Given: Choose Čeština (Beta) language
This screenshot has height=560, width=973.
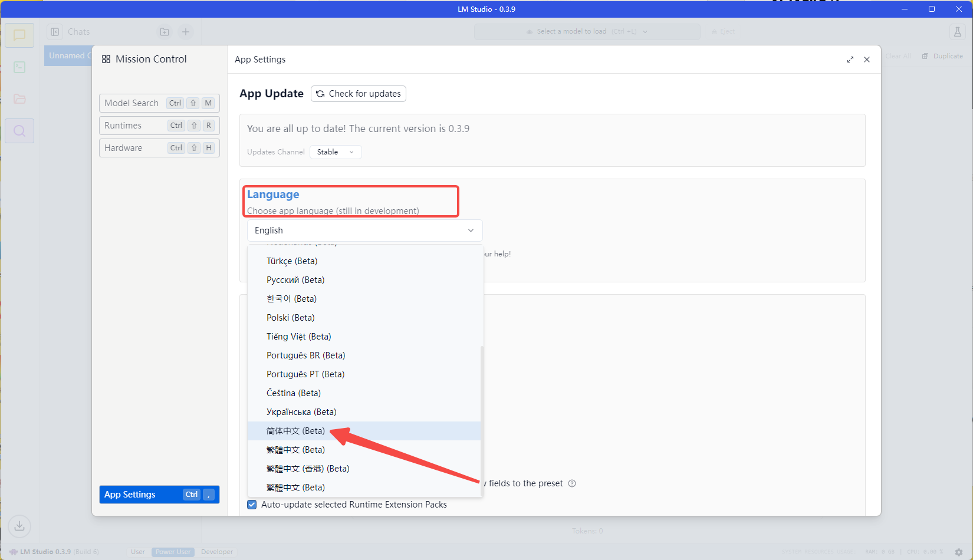Looking at the screenshot, I should pyautogui.click(x=364, y=393).
